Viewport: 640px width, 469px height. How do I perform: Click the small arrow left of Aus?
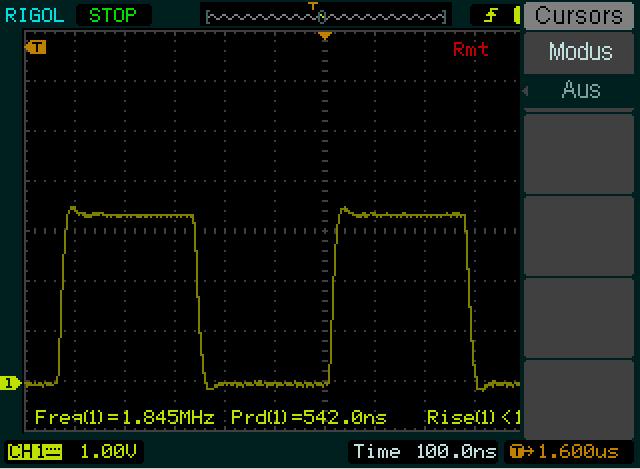526,91
